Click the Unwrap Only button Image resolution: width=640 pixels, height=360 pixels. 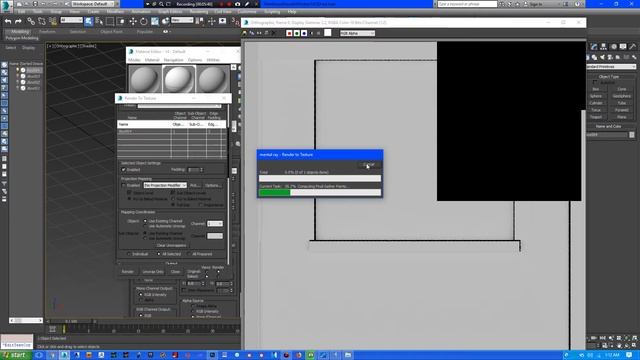tap(153, 271)
